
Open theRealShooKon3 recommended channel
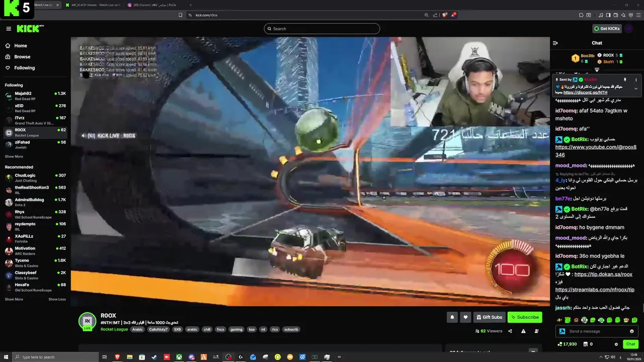pos(35,190)
